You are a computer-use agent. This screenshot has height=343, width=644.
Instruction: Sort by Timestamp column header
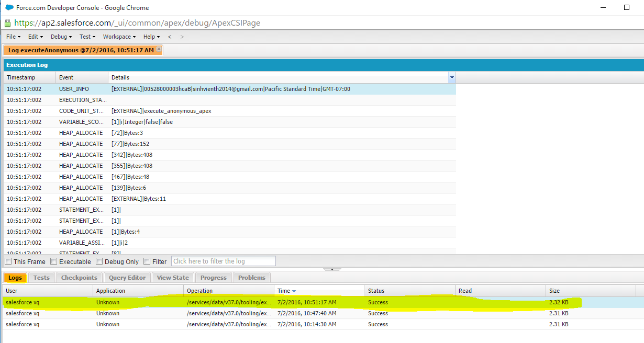point(29,77)
